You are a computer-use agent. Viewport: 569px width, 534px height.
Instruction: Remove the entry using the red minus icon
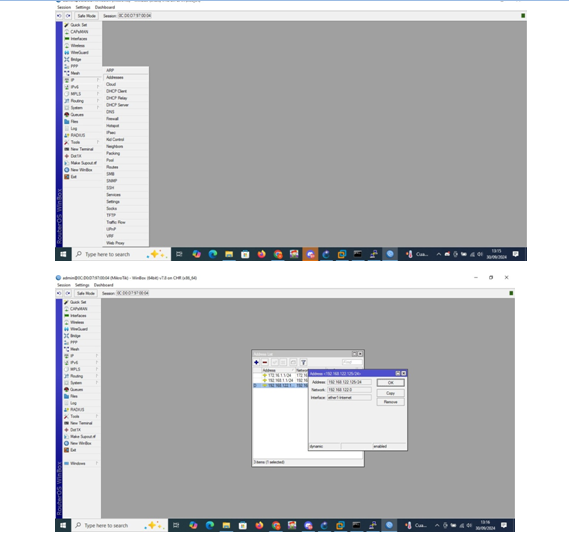265,362
